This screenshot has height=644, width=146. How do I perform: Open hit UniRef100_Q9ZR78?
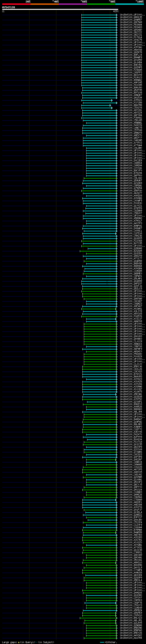tap(131, 53)
